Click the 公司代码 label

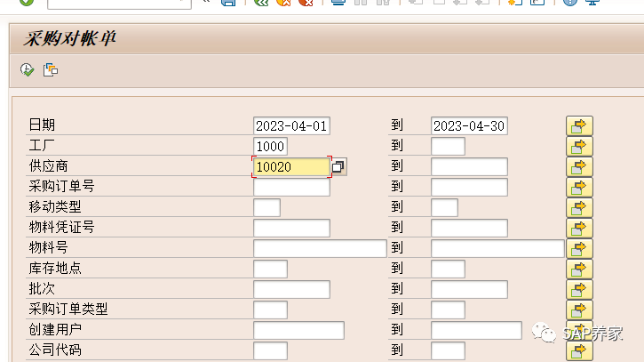[55, 350]
